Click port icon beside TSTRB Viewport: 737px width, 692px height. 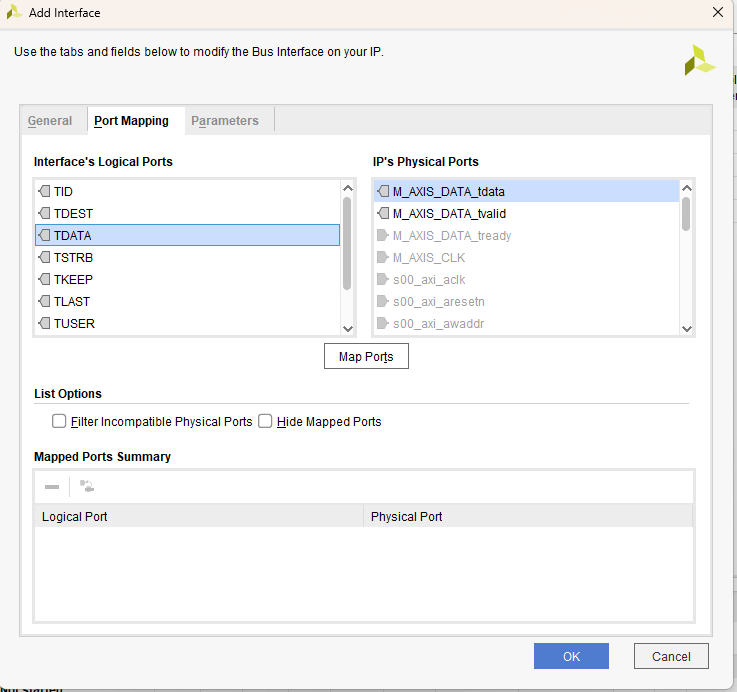tap(44, 257)
